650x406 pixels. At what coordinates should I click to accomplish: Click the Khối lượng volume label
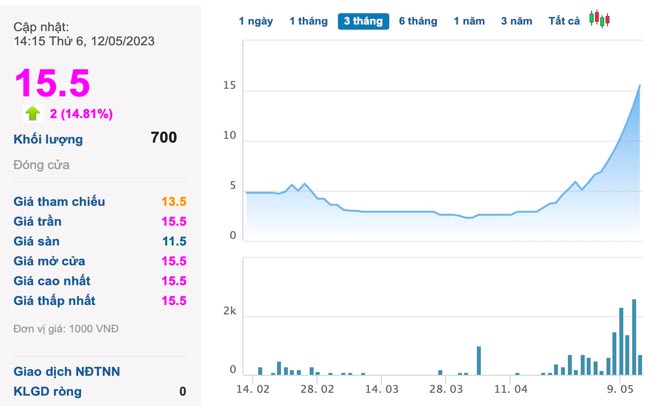coord(48,139)
